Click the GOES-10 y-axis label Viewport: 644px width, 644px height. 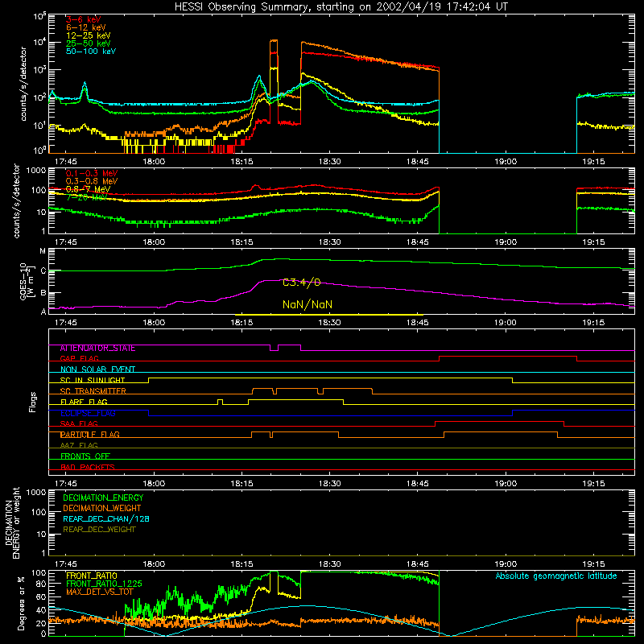[x=27, y=281]
